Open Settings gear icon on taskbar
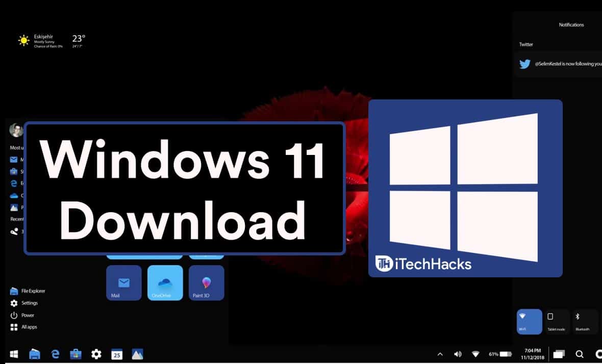Viewport: 602px width, 364px height. click(96, 354)
